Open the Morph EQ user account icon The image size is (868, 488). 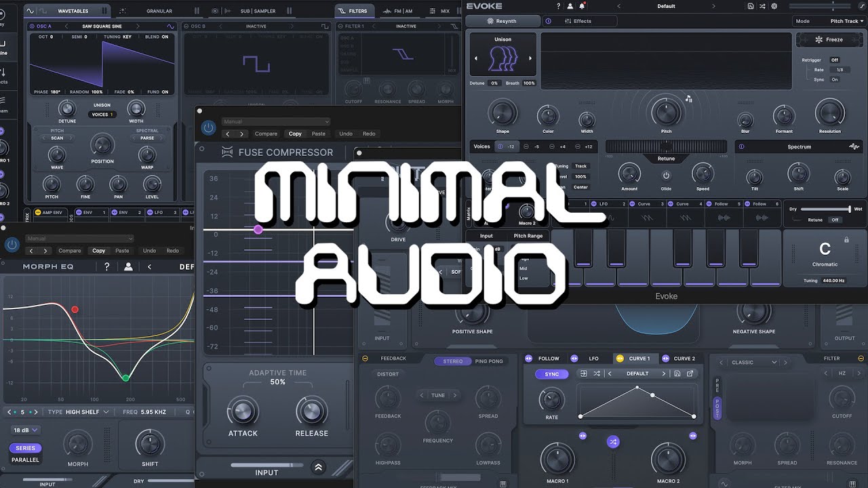128,266
